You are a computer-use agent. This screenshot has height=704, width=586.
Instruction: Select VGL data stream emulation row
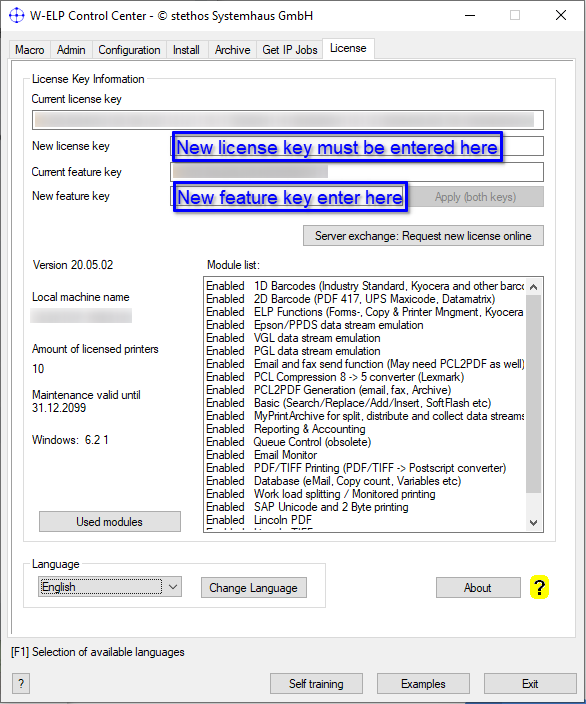click(365, 338)
